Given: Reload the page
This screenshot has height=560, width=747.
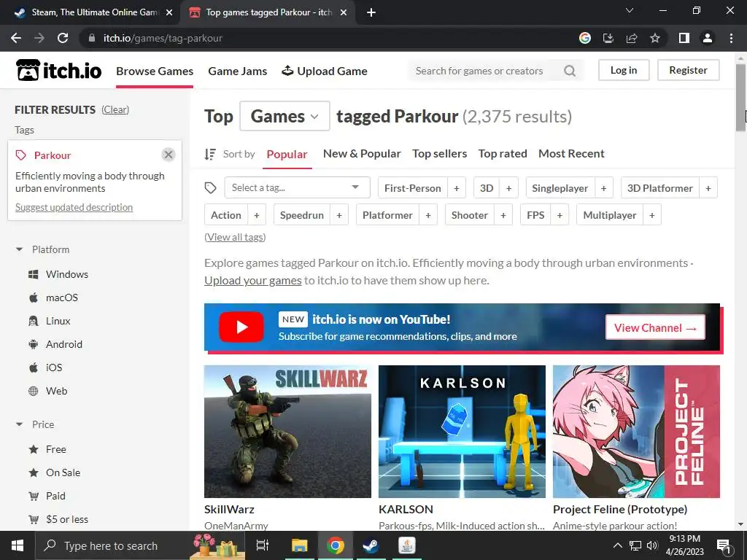Looking at the screenshot, I should pyautogui.click(x=63, y=38).
